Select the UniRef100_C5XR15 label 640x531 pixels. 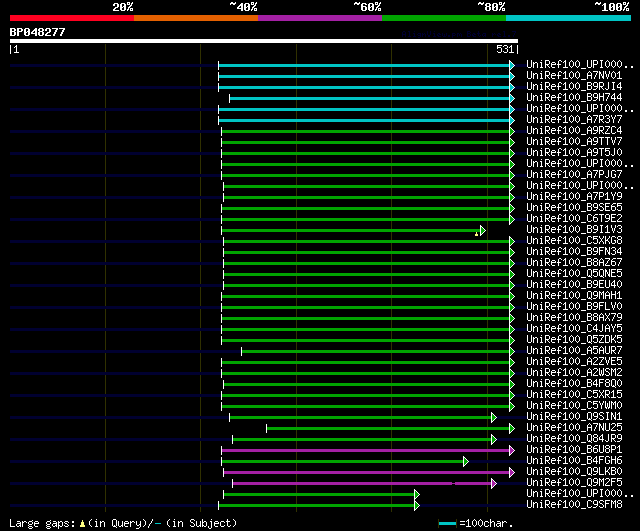pos(574,395)
